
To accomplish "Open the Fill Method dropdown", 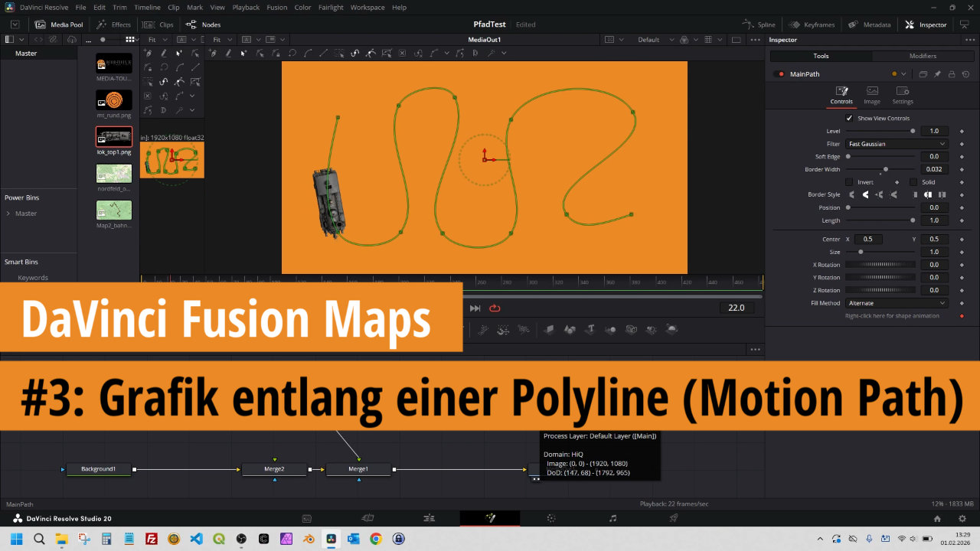I will [x=897, y=303].
